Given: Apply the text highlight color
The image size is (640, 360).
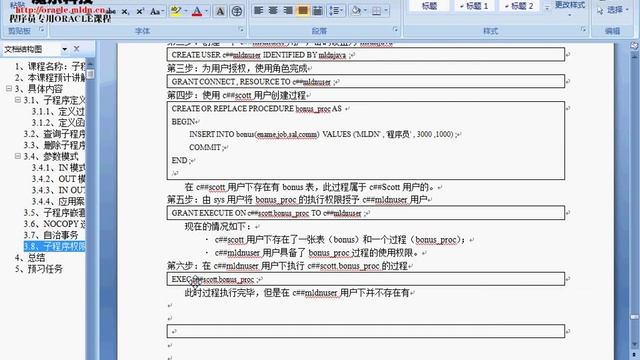Looking at the screenshot, I should click(176, 11).
